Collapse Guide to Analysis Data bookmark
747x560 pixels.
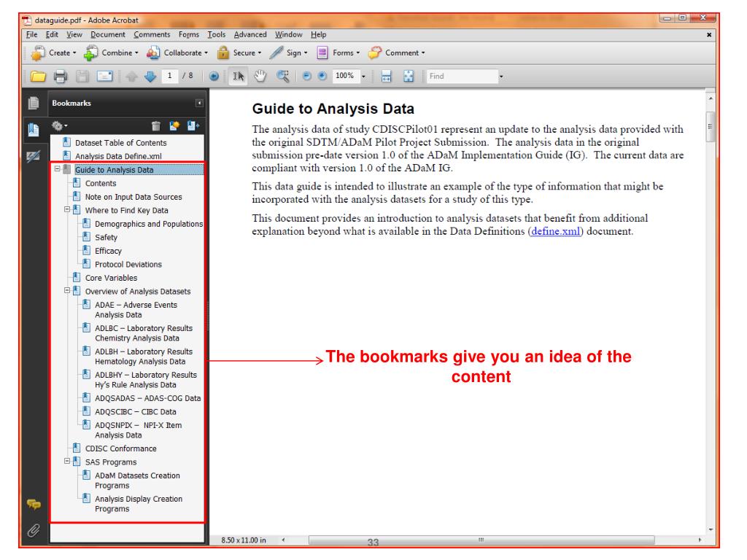pos(57,168)
